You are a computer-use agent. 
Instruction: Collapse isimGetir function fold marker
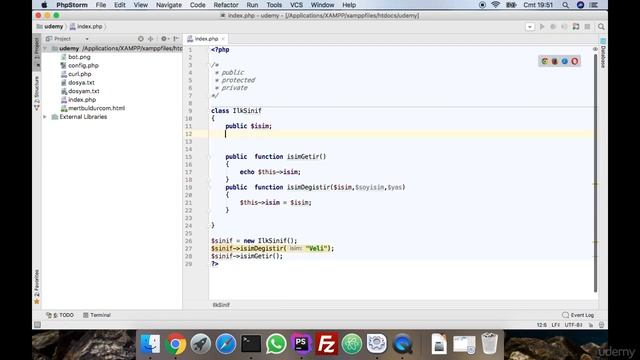(x=209, y=157)
